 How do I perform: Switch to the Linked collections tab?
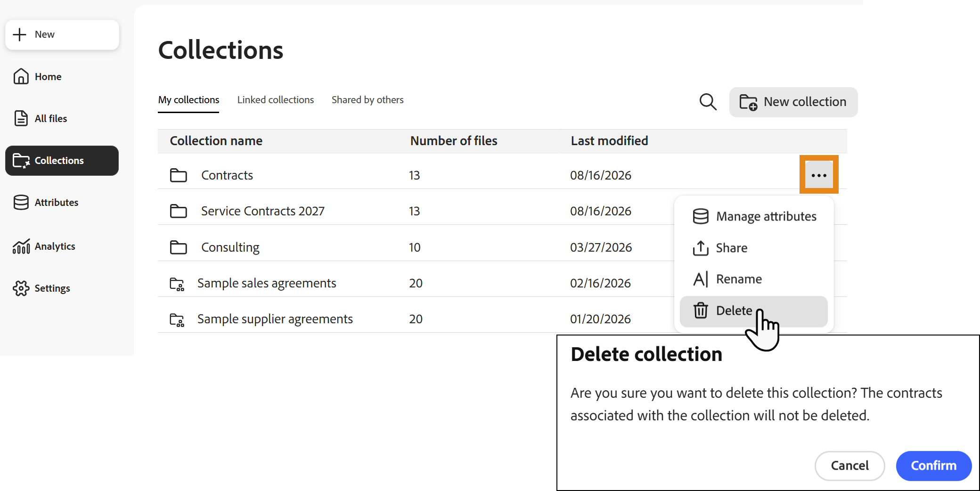coord(275,100)
